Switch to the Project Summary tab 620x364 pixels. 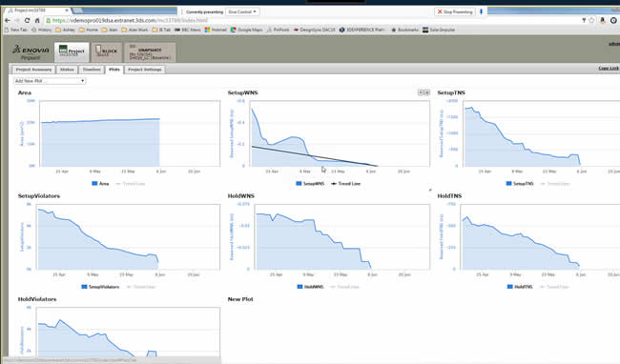(x=33, y=70)
